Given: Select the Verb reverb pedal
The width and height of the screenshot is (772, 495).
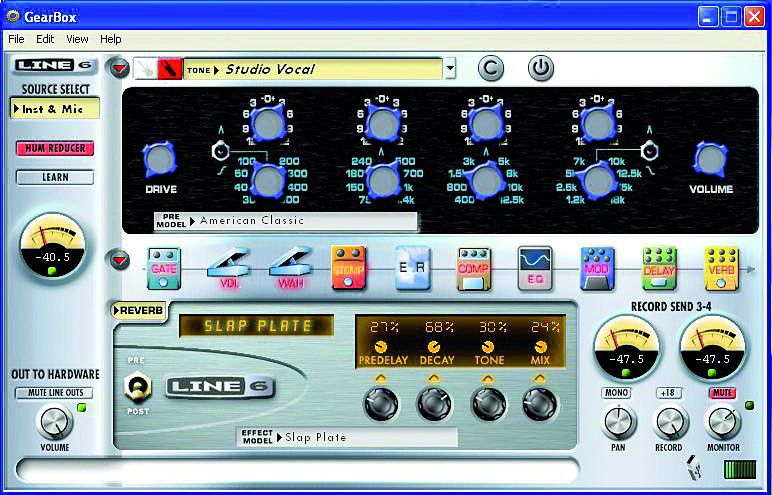Looking at the screenshot, I should coord(721,268).
